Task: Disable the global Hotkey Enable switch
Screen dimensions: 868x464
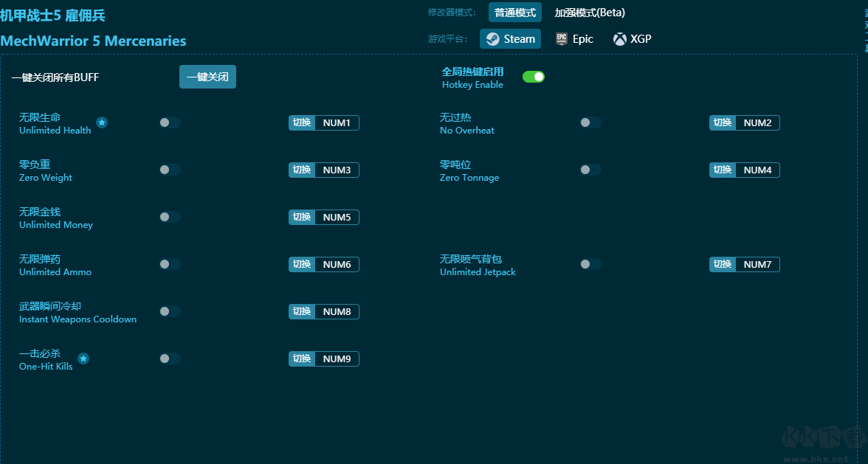Action: (534, 77)
